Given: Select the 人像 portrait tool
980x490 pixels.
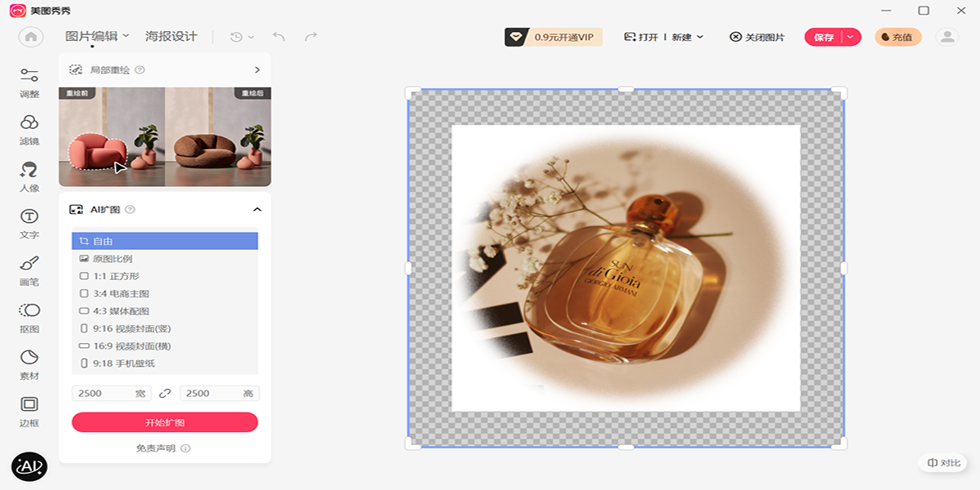Looking at the screenshot, I should tap(29, 176).
